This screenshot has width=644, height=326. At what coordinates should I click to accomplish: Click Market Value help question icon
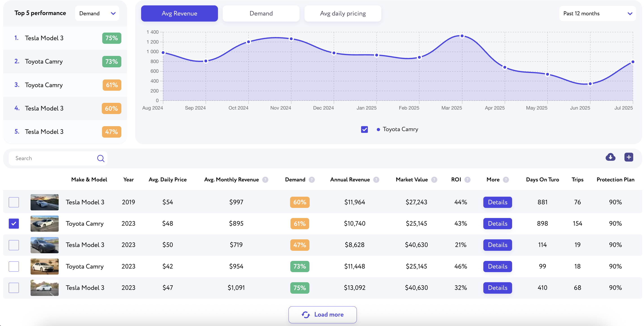[x=434, y=180]
